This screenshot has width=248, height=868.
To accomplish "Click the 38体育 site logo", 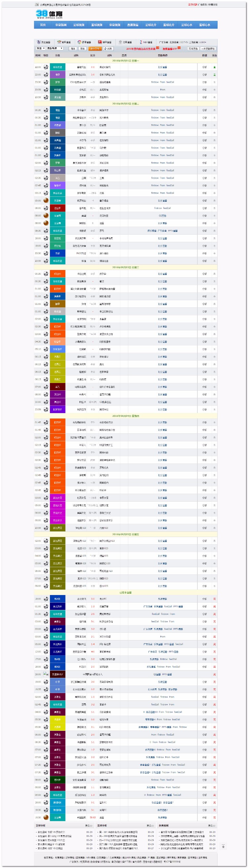I will 49,14.
